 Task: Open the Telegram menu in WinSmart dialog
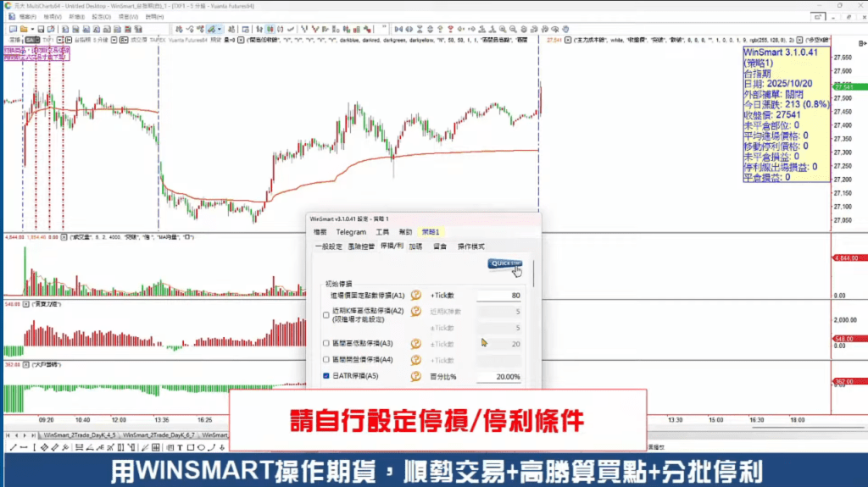(x=350, y=232)
